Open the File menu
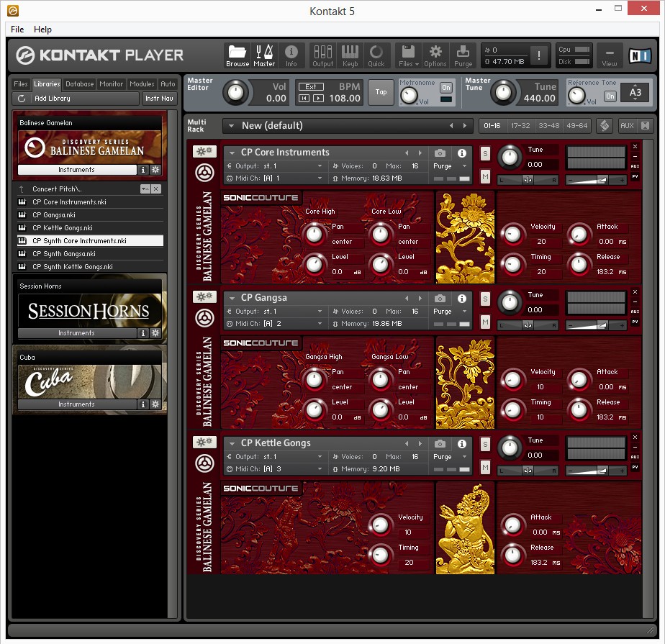Image resolution: width=665 pixels, height=644 pixels. point(17,30)
